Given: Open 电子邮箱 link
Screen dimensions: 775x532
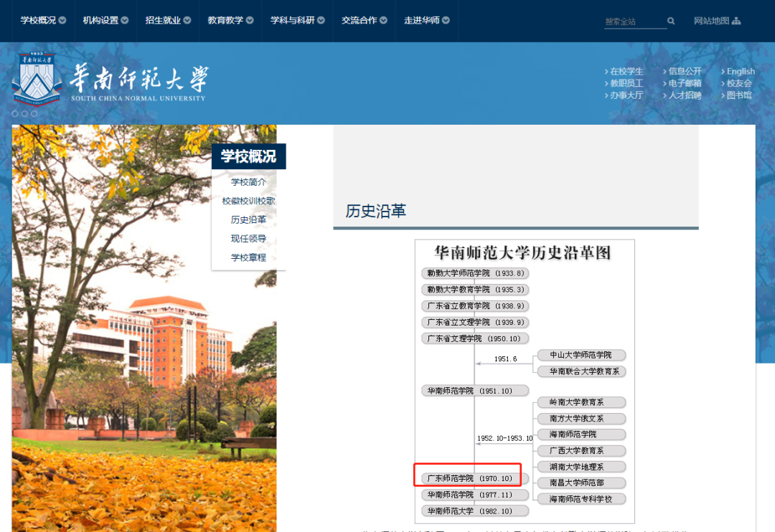Looking at the screenshot, I should [685, 83].
